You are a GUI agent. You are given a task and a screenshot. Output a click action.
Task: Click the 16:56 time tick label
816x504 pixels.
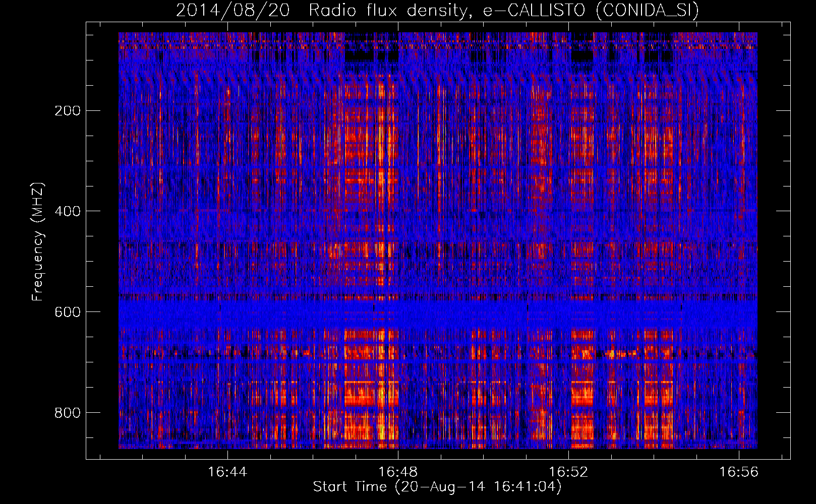click(739, 472)
